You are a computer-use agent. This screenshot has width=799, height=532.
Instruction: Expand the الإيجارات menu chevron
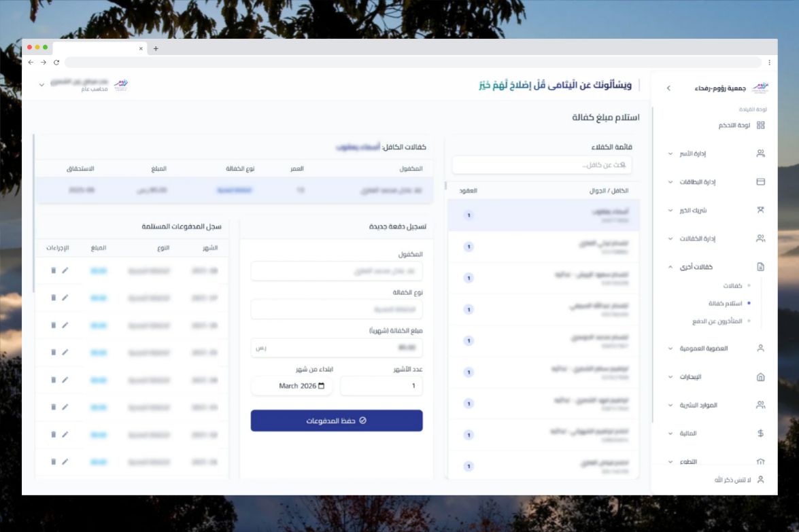tap(670, 376)
